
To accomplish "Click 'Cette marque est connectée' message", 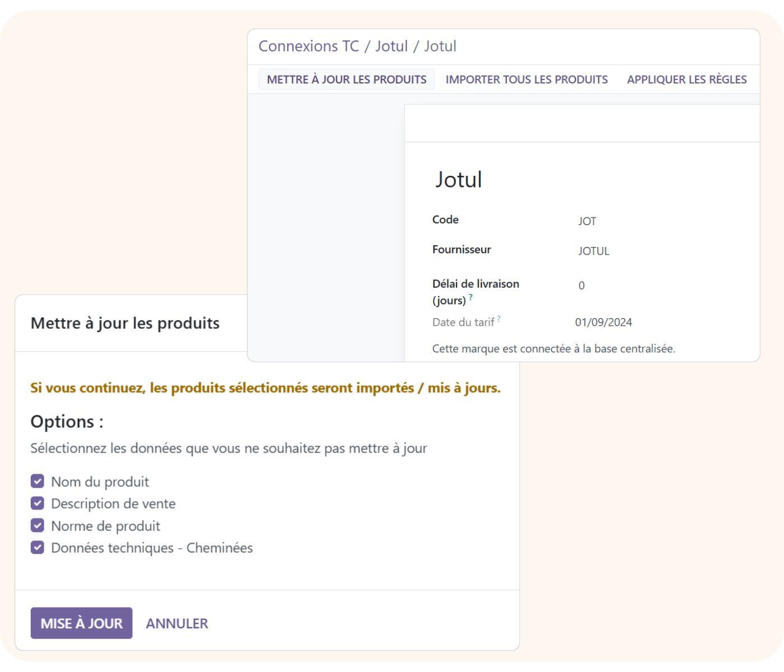I will point(554,349).
